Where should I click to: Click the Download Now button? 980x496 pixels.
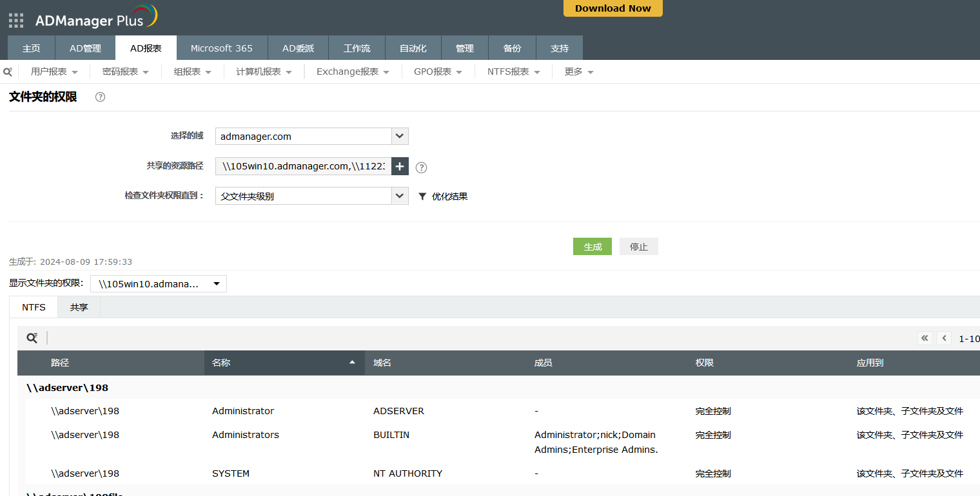pos(612,8)
